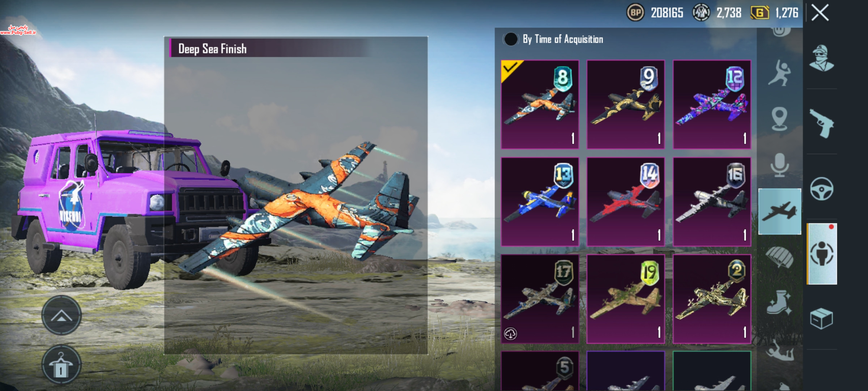This screenshot has width=868, height=391.
Task: Open the map pin location icon
Action: click(x=779, y=119)
